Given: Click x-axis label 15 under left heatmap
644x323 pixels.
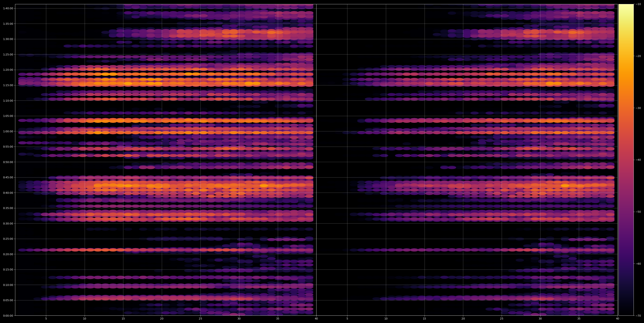Looking at the screenshot, I should coord(123,319).
